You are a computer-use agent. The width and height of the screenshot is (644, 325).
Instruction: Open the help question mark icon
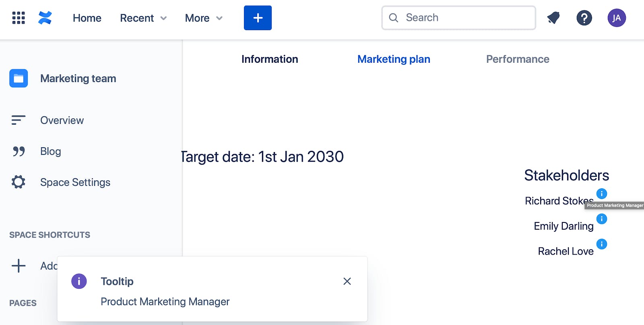point(584,18)
